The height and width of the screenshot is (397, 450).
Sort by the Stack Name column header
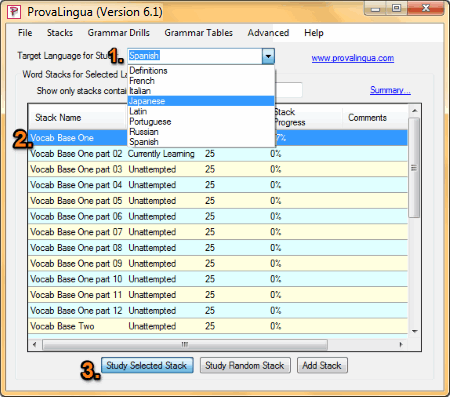77,117
